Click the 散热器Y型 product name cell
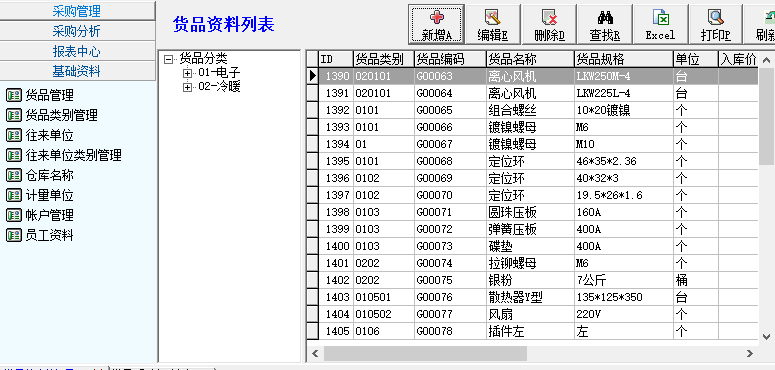775x370 pixels. click(530, 297)
